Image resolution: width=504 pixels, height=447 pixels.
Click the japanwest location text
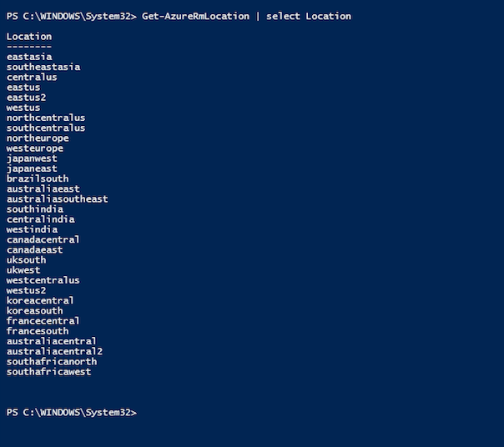pos(32,158)
